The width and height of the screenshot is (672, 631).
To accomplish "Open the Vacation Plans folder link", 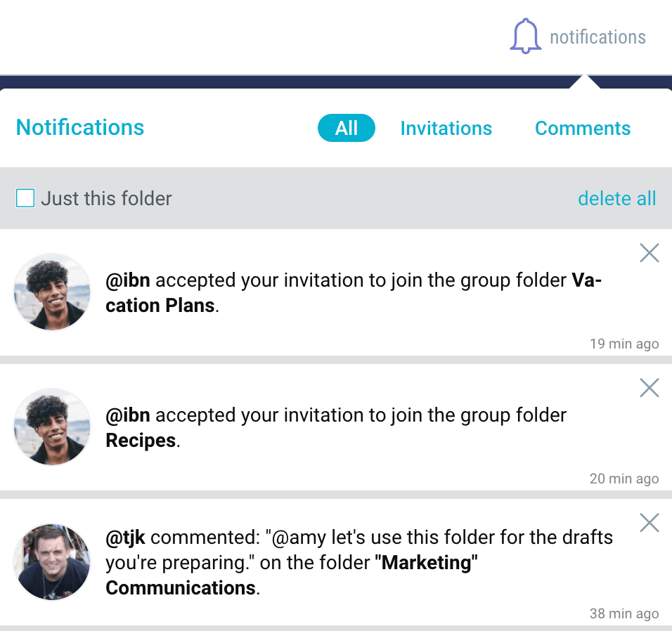I will click(x=354, y=293).
